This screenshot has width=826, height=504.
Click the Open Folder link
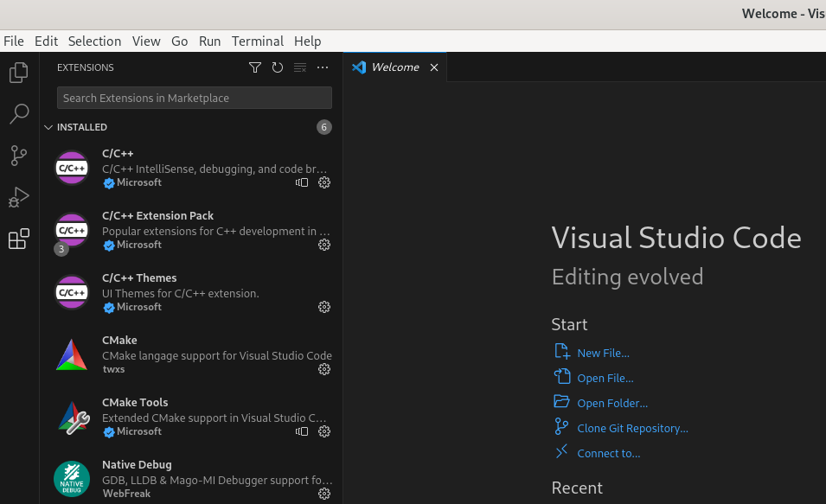pyautogui.click(x=611, y=403)
